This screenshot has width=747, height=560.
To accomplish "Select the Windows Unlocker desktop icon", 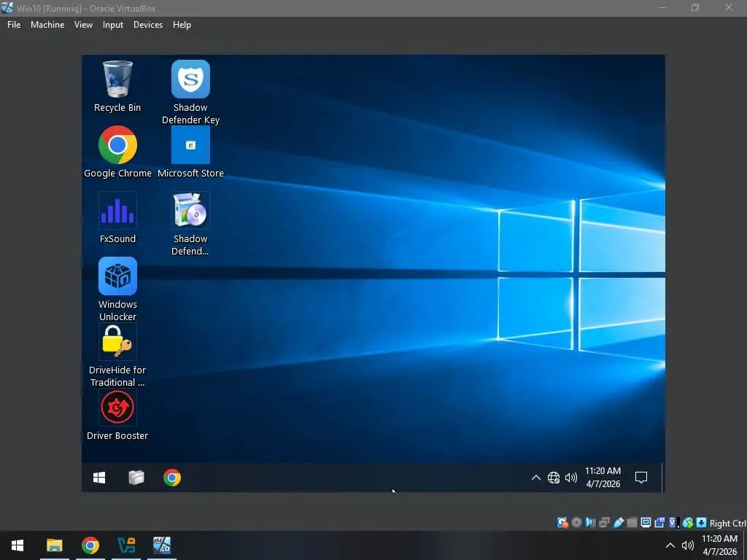I will coord(117,289).
